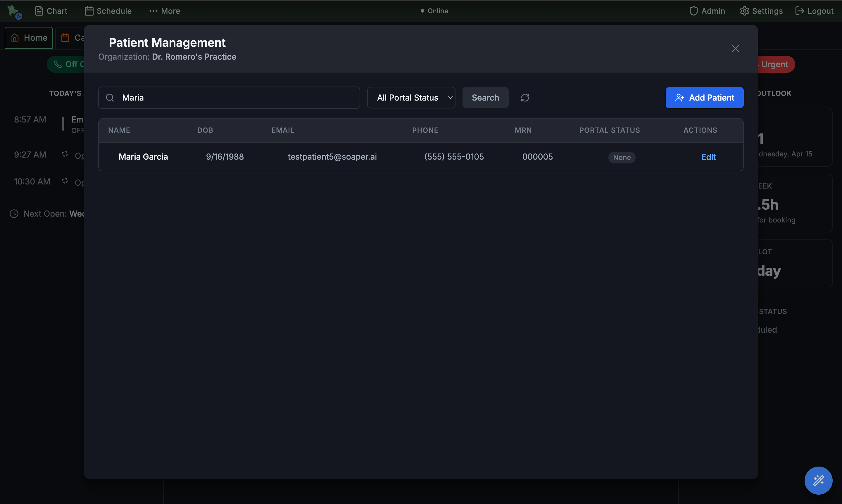
Task: Click the magnifier icon in the search box
Action: point(110,98)
